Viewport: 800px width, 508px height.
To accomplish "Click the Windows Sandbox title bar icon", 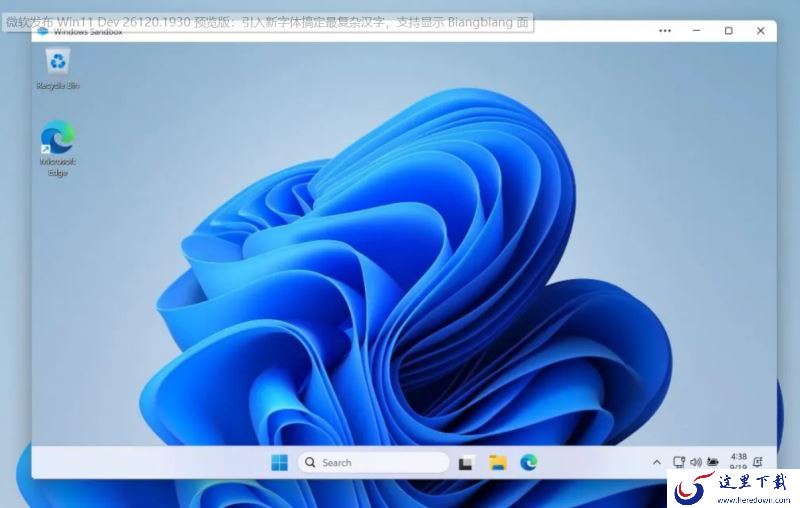I will (43, 32).
